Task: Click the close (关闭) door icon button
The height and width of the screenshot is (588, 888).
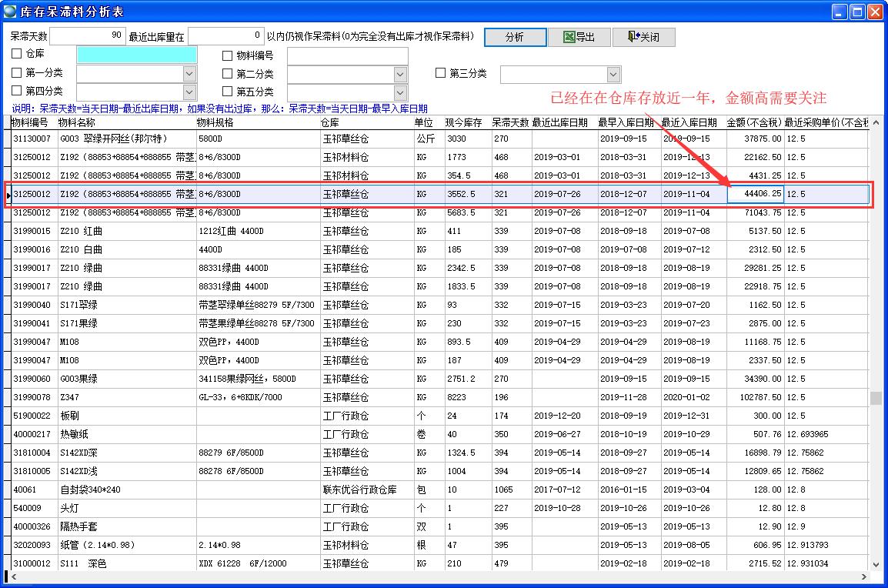Action: click(643, 37)
